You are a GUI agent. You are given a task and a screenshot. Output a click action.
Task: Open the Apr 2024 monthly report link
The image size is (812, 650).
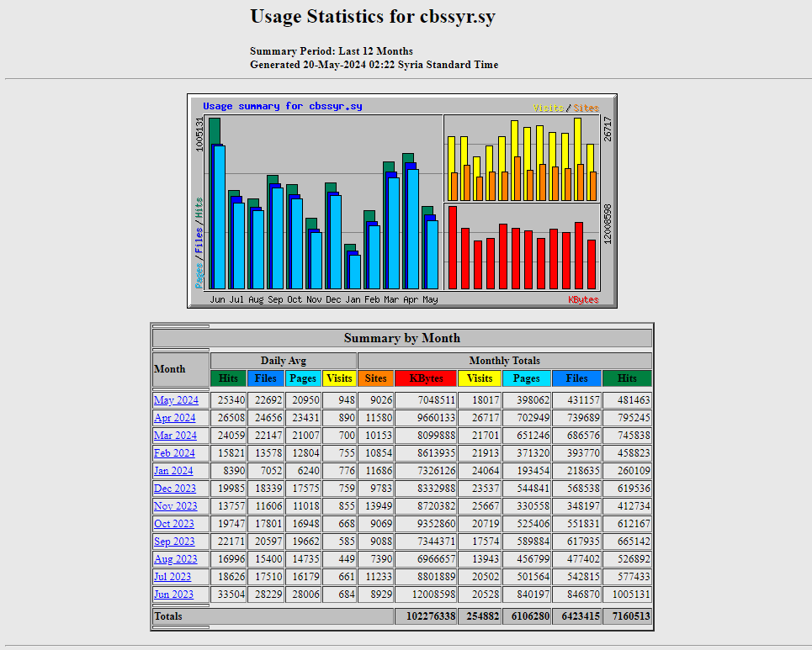tap(175, 418)
